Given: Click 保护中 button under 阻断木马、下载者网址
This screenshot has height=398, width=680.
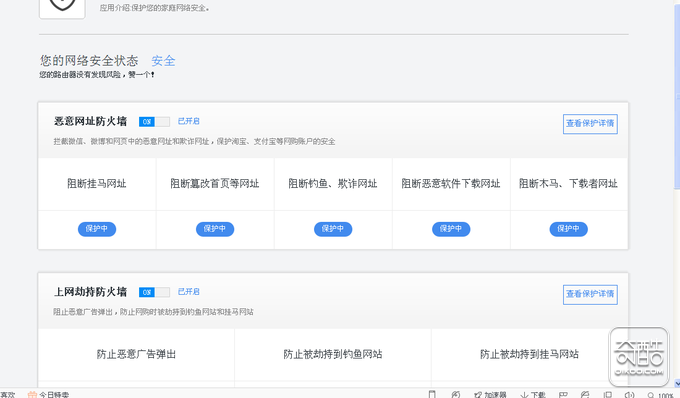Looking at the screenshot, I should [569, 229].
